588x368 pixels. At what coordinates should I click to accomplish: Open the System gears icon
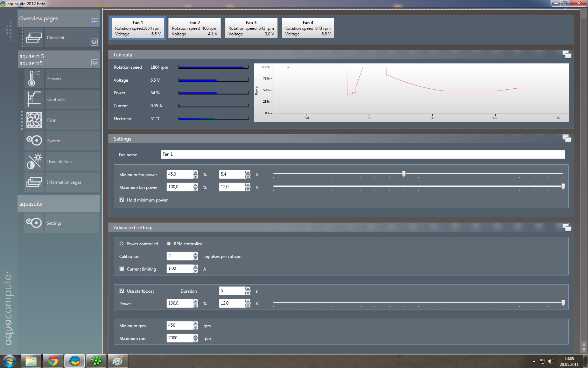pos(34,141)
